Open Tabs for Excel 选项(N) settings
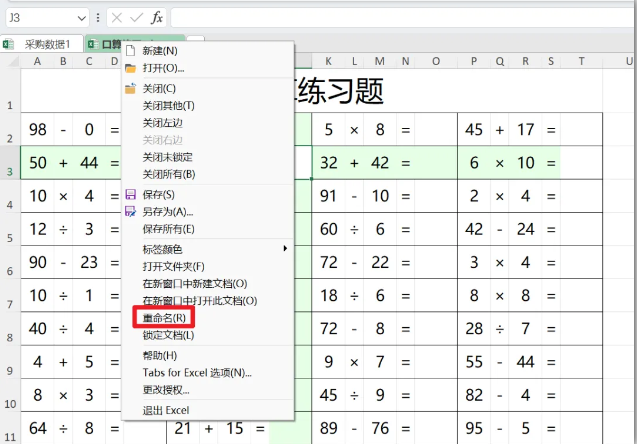The width and height of the screenshot is (637, 444). pos(196,373)
